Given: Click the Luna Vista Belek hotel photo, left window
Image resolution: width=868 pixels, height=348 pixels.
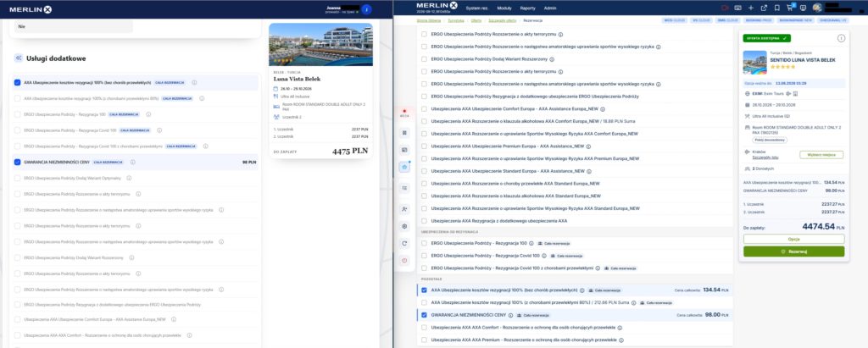Looking at the screenshot, I should (x=320, y=44).
